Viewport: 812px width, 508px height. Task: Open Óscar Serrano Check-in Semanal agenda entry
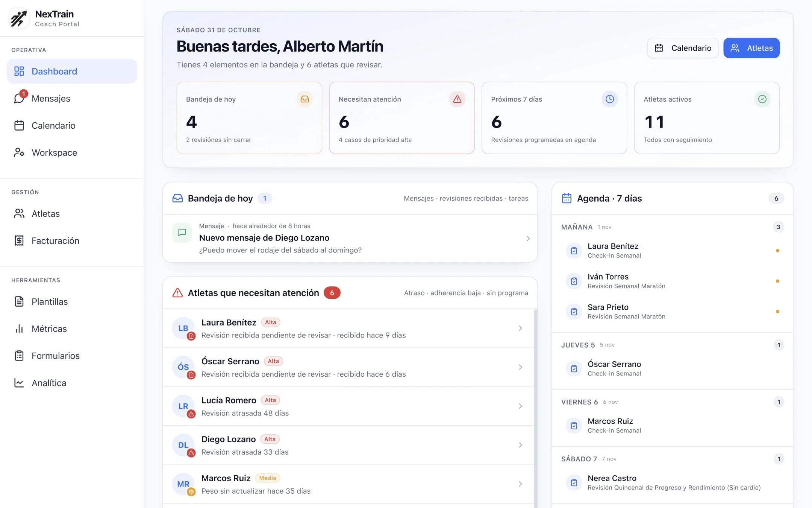pos(673,368)
